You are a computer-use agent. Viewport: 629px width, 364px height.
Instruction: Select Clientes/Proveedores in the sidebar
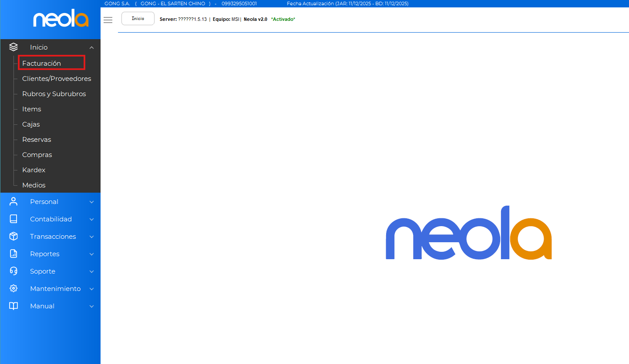[57, 79]
